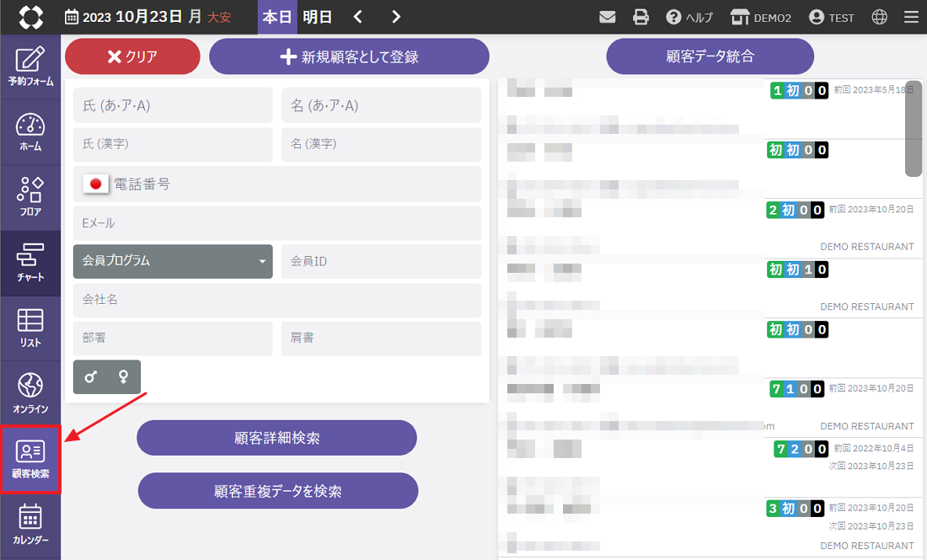Open the Japan flag country code selector
927x560 pixels.
tap(95, 184)
